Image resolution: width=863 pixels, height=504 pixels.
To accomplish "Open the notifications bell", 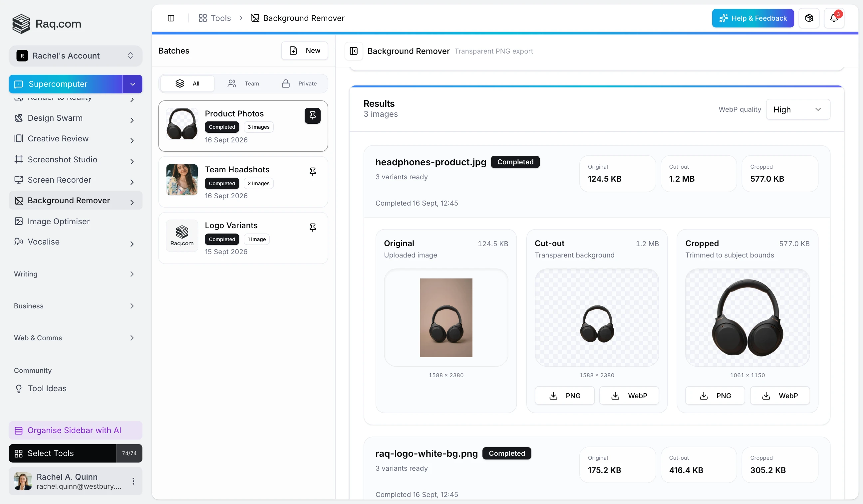I will coord(834,18).
